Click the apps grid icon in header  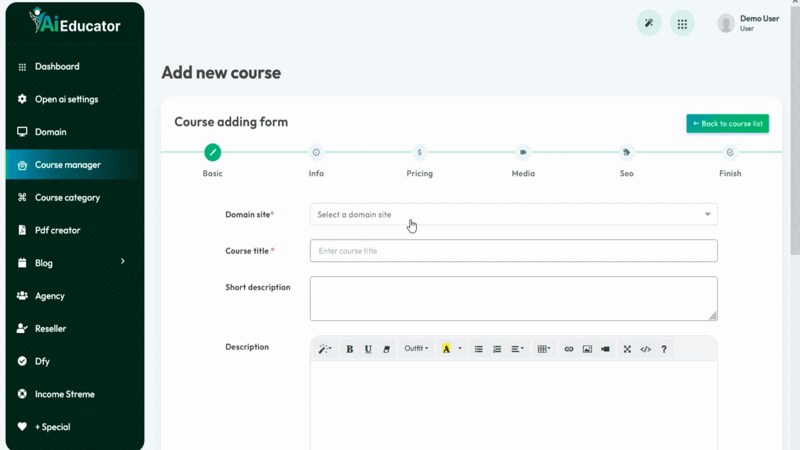[x=682, y=24]
